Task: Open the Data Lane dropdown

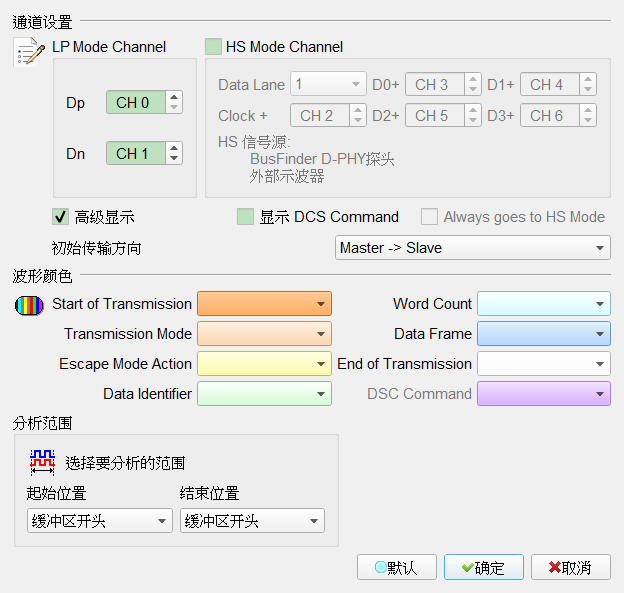Action: tap(328, 84)
